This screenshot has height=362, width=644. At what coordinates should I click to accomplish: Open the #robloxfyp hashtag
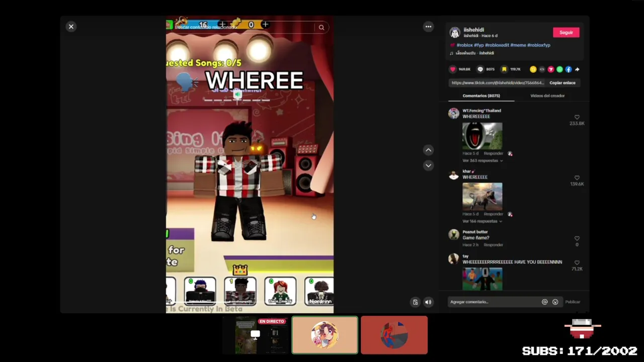point(539,45)
